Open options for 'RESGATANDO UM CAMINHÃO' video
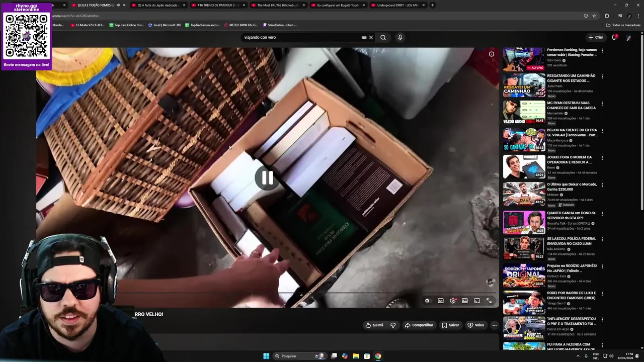 [x=602, y=76]
